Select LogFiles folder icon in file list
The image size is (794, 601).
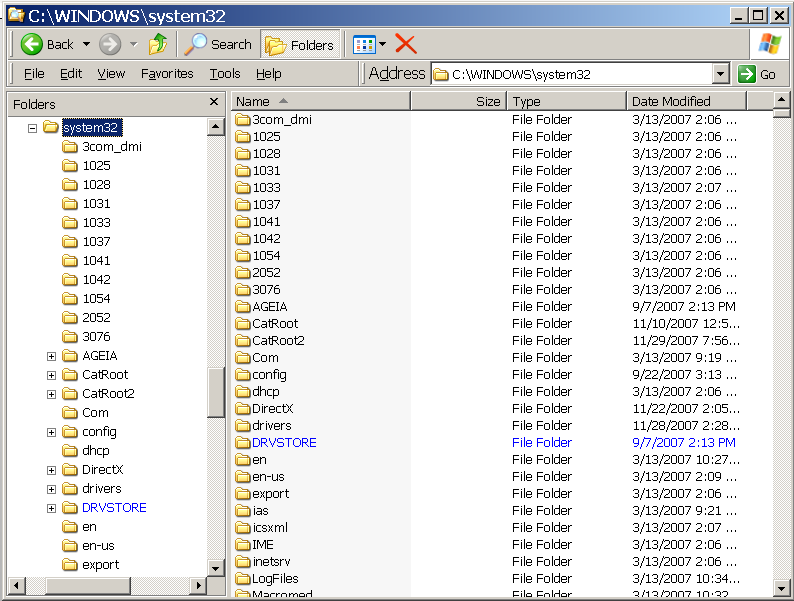[243, 579]
